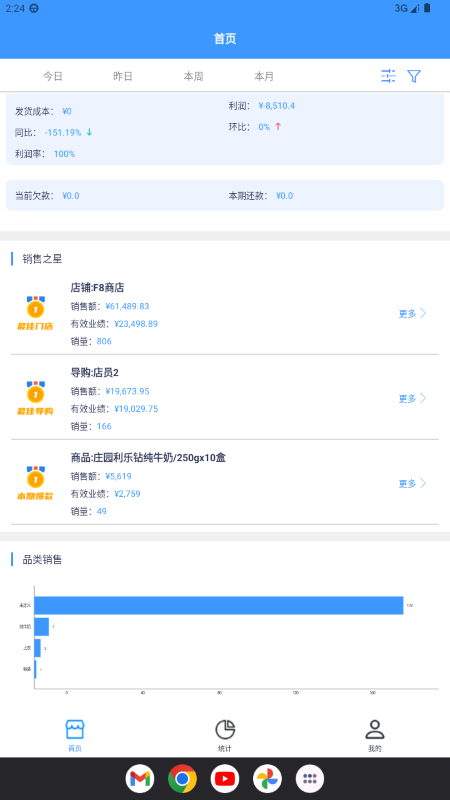Open the settings sliders icon
This screenshot has width=450, height=800.
pos(388,76)
